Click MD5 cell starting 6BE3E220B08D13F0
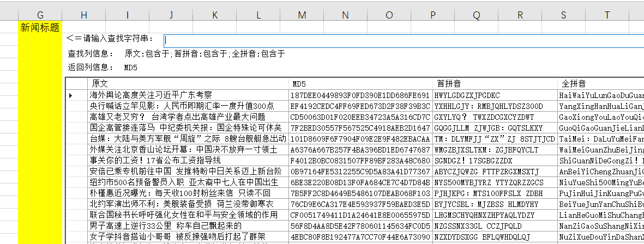644x244 pixels. click(x=360, y=182)
